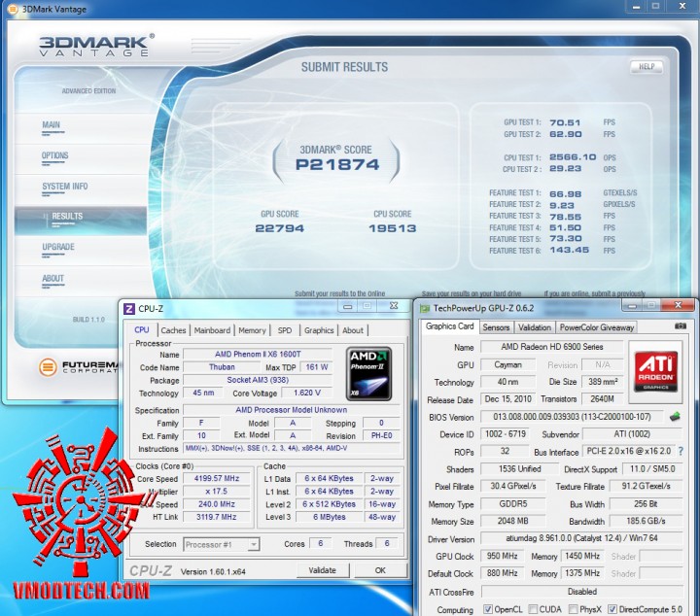
Task: Close the CPU-Z window
Action: [394, 305]
